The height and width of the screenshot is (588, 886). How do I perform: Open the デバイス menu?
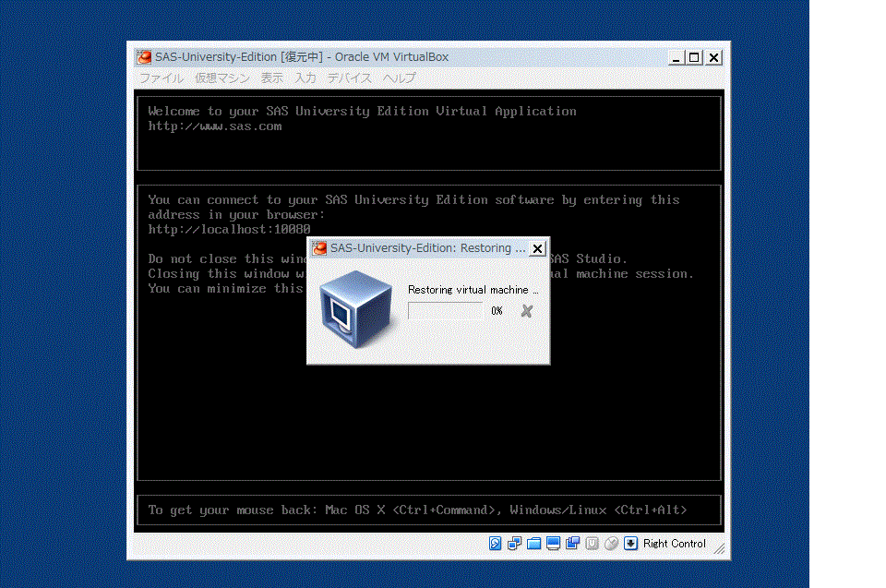coord(349,78)
